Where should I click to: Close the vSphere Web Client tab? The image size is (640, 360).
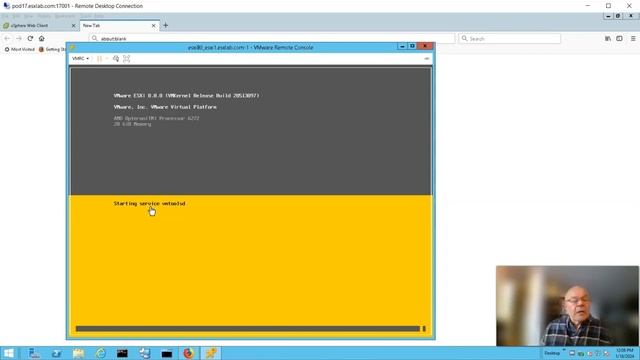pos(73,25)
